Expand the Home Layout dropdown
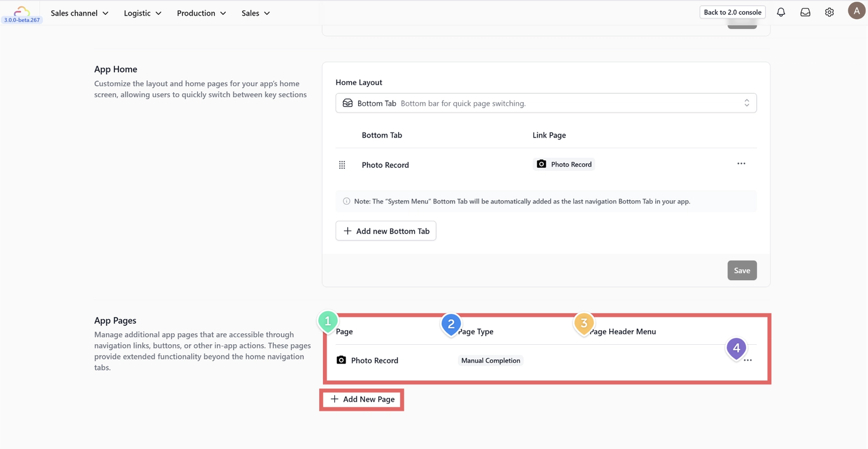This screenshot has width=868, height=449. 546,103
